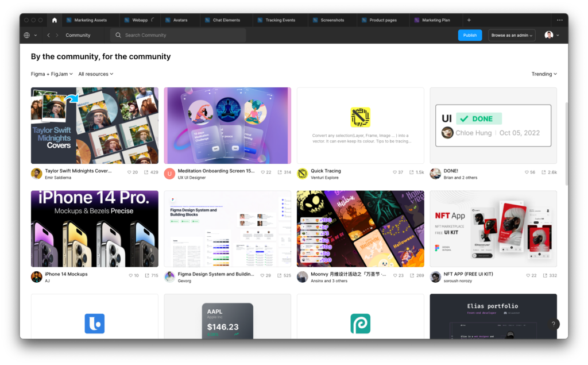Image resolution: width=588 pixels, height=365 pixels.
Task: Duplicate the Taylor Swift Midnights Covers file
Action: click(146, 172)
